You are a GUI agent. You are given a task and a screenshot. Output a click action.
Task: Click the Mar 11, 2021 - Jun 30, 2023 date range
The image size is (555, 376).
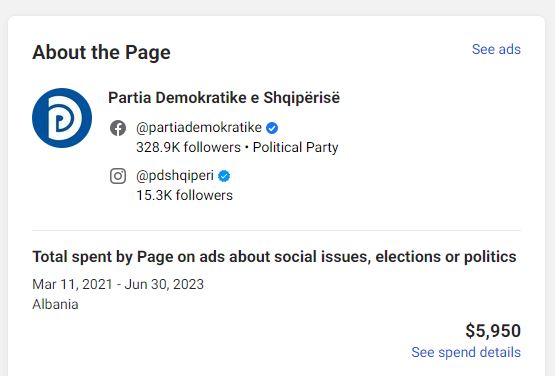pos(118,284)
